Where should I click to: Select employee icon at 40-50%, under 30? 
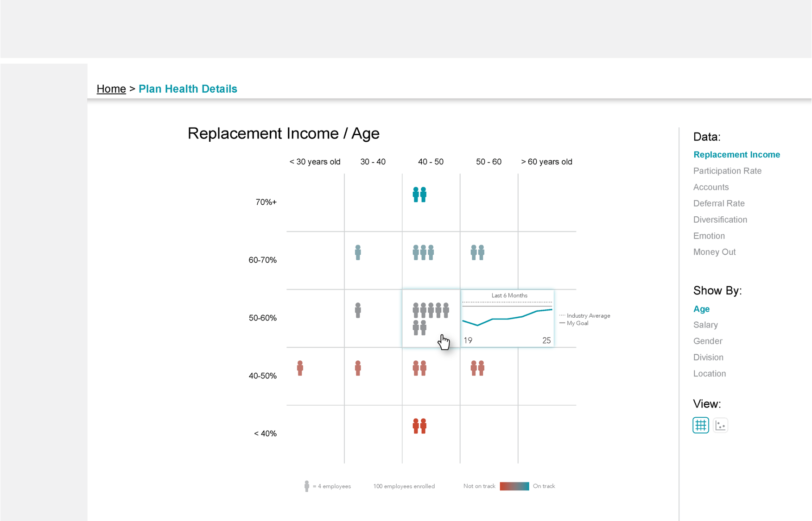pyautogui.click(x=300, y=368)
